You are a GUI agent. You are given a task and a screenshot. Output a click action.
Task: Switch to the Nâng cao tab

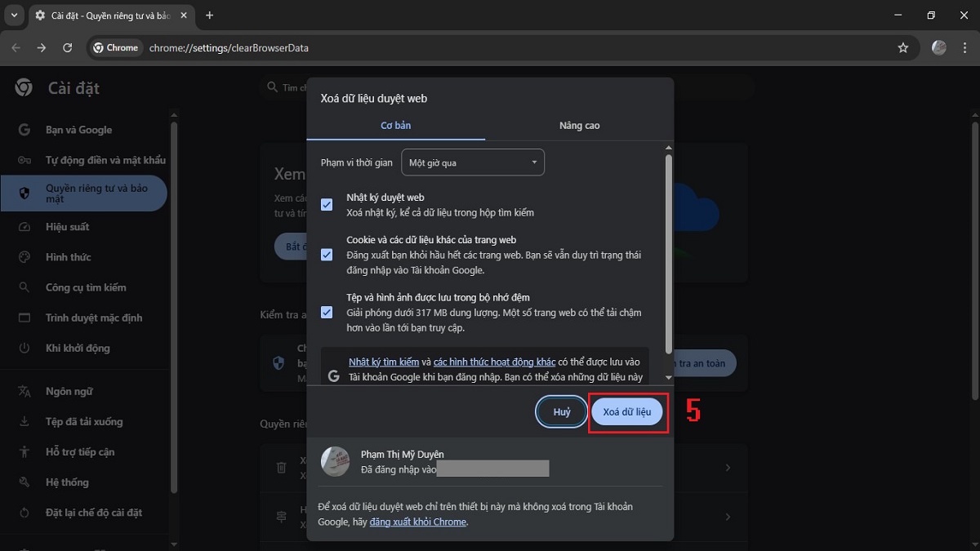(580, 126)
